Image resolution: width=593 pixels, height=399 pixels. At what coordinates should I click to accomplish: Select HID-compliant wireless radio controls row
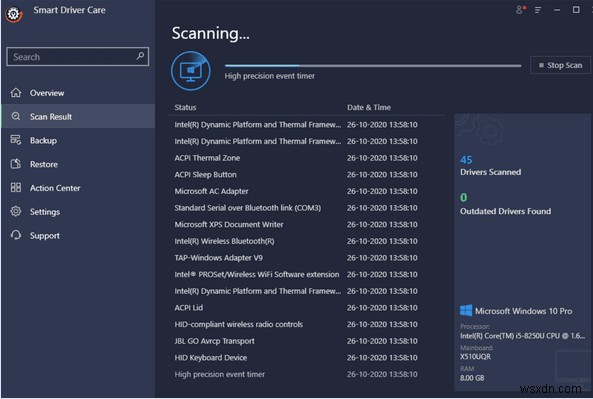pos(306,324)
